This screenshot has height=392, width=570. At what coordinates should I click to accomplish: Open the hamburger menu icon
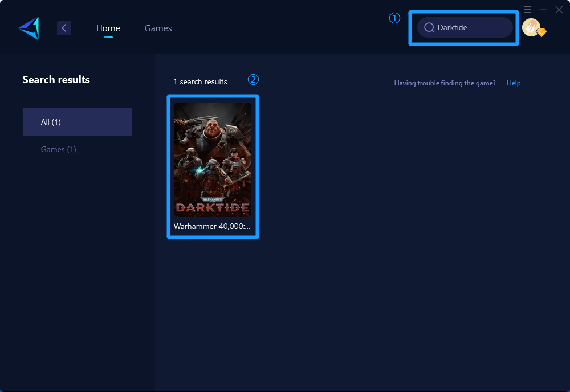[x=527, y=10]
